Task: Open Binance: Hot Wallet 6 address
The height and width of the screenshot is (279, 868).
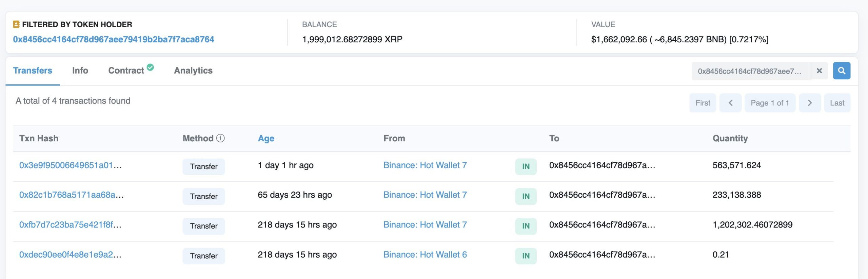Action: click(x=425, y=255)
